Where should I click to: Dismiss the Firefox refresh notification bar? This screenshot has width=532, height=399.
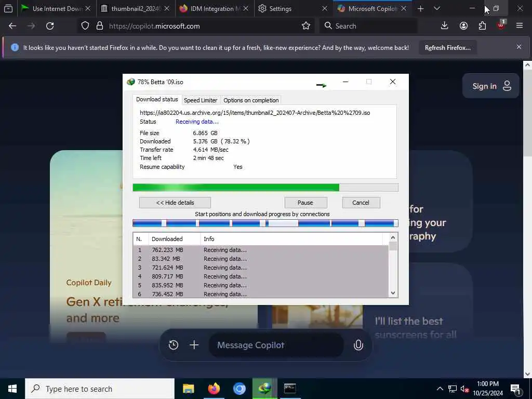(x=519, y=47)
